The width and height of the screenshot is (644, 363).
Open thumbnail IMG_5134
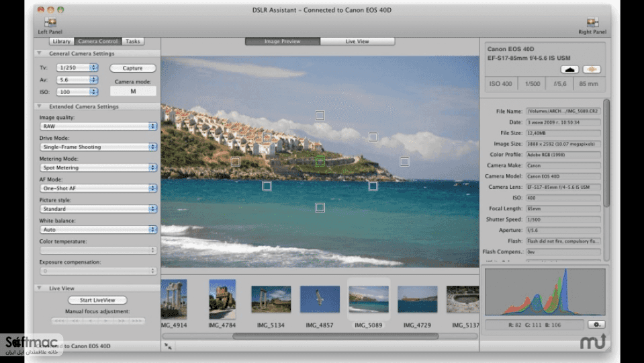tap(271, 299)
